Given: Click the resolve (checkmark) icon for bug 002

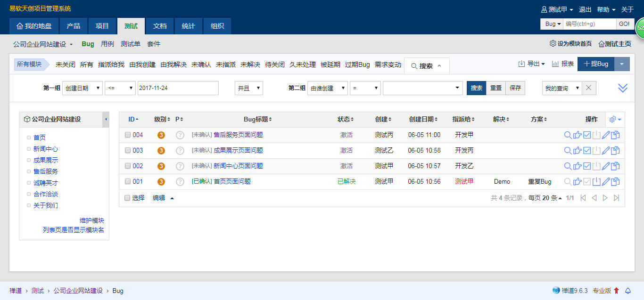Looking at the screenshot, I should (587, 166).
